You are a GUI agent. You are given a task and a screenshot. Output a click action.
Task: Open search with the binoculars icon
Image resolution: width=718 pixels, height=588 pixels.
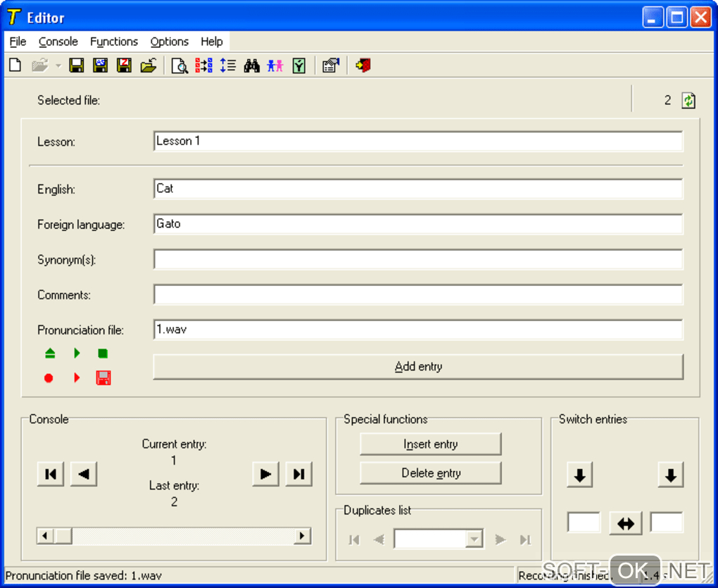251,65
